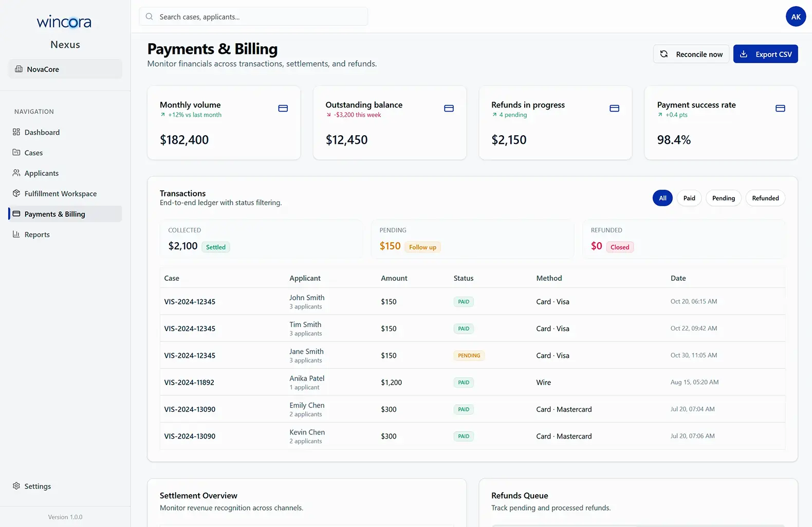The height and width of the screenshot is (527, 812).
Task: Show only Refunded transactions
Action: point(765,198)
